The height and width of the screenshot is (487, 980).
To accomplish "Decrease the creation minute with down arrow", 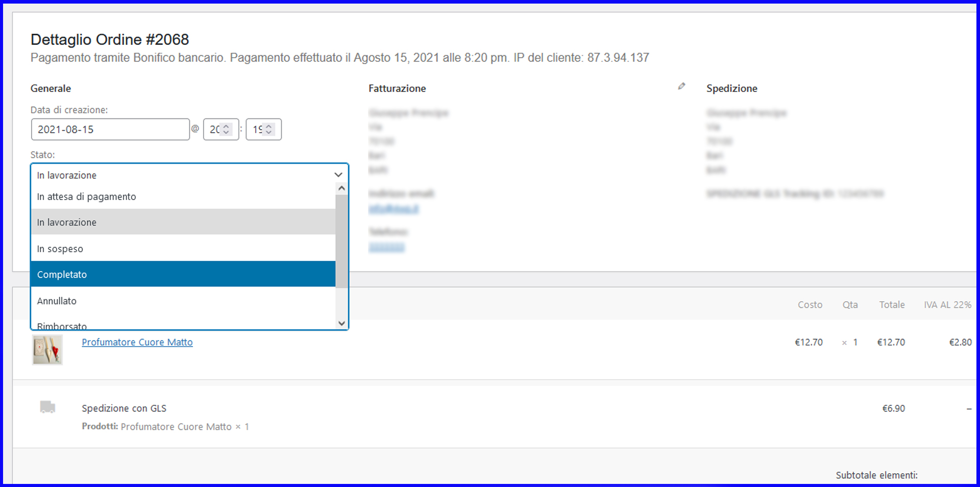I will (269, 133).
